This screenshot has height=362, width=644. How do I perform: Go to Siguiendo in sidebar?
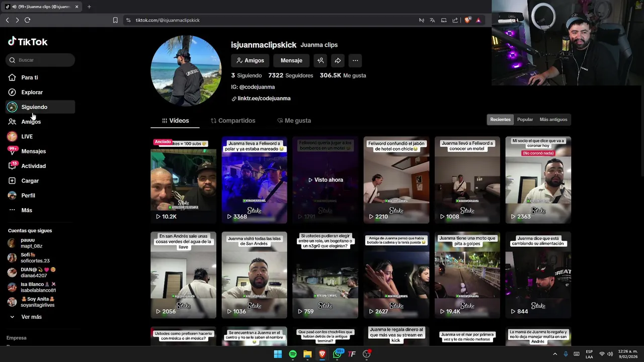point(40,107)
